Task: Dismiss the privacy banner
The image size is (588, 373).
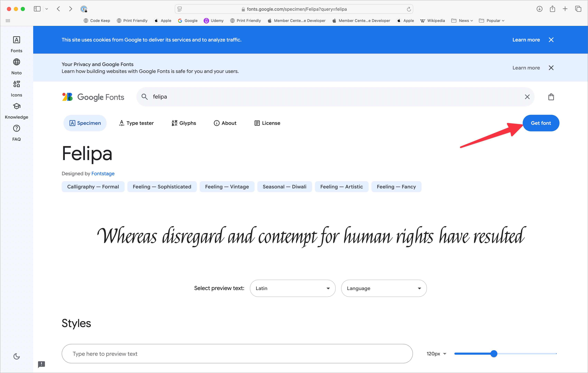Action: point(551,68)
